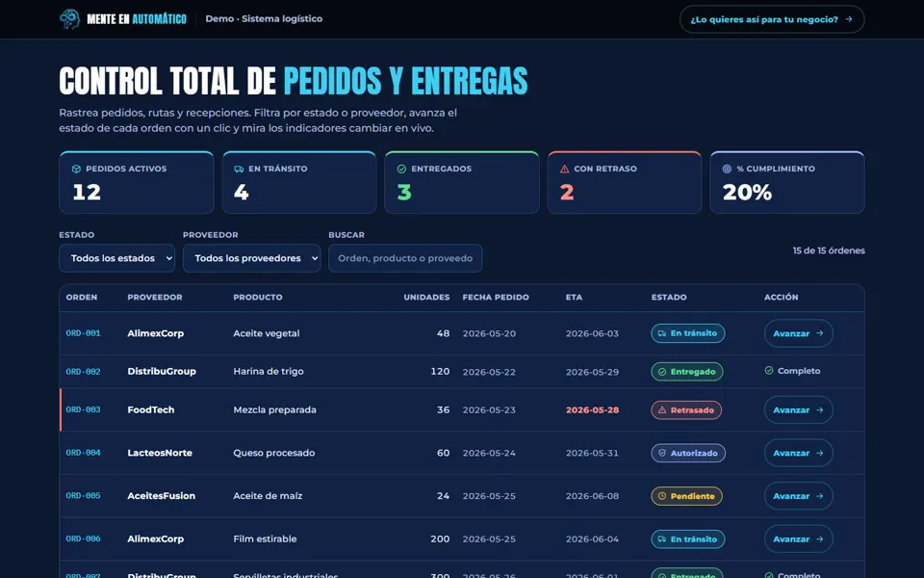924x578 pixels.
Task: Click the warning triangle beside Con Retraso
Action: point(565,169)
